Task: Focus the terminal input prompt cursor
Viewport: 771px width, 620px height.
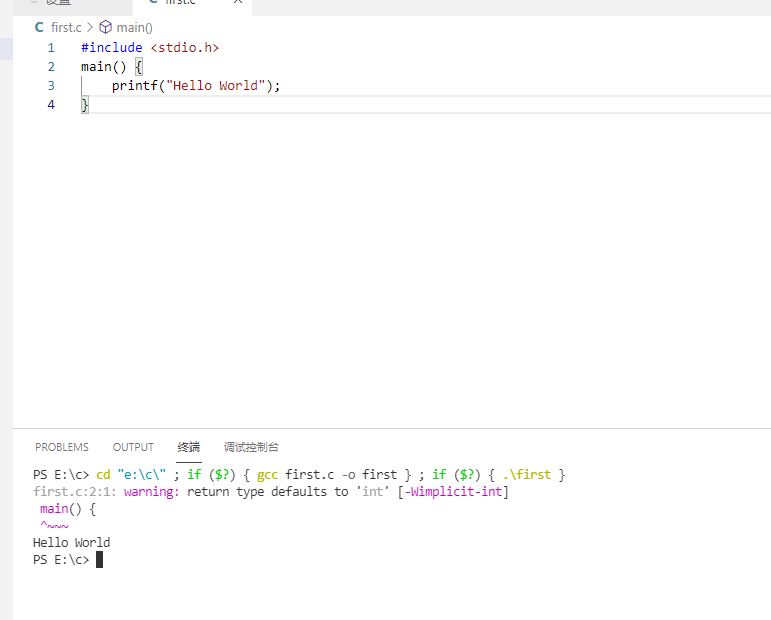Action: 99,560
